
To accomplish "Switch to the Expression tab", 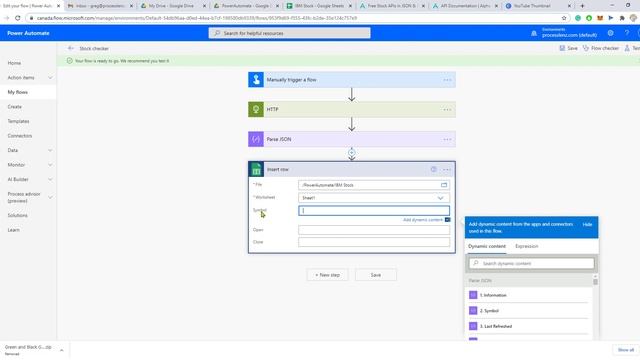I will tap(527, 246).
